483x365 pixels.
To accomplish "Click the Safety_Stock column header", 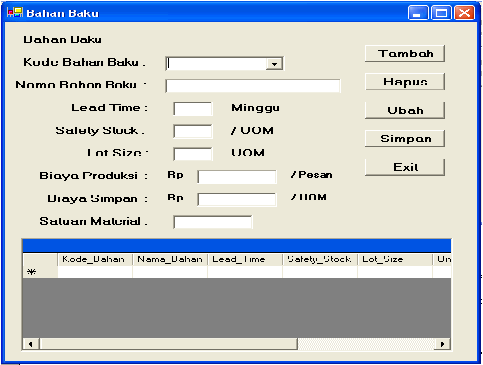I will (320, 259).
